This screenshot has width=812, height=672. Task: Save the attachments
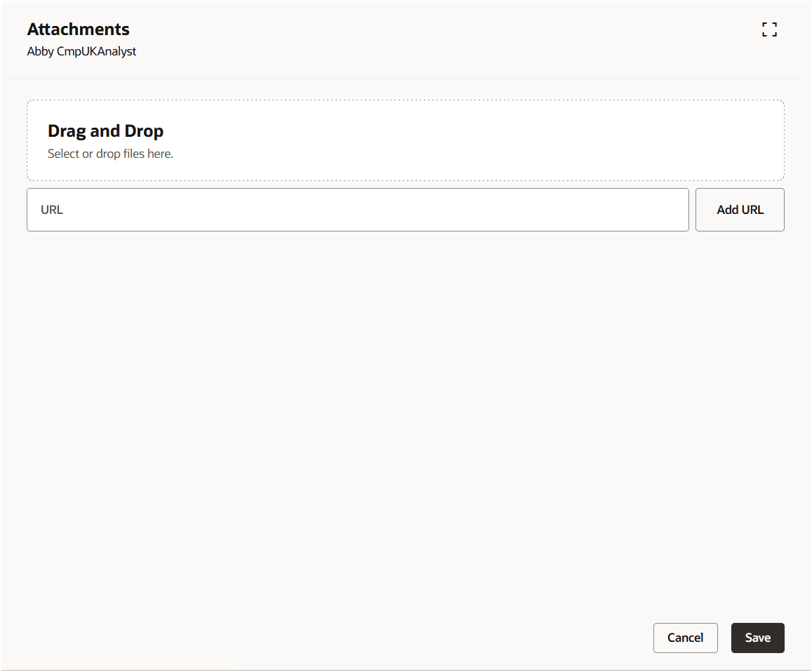tap(758, 638)
